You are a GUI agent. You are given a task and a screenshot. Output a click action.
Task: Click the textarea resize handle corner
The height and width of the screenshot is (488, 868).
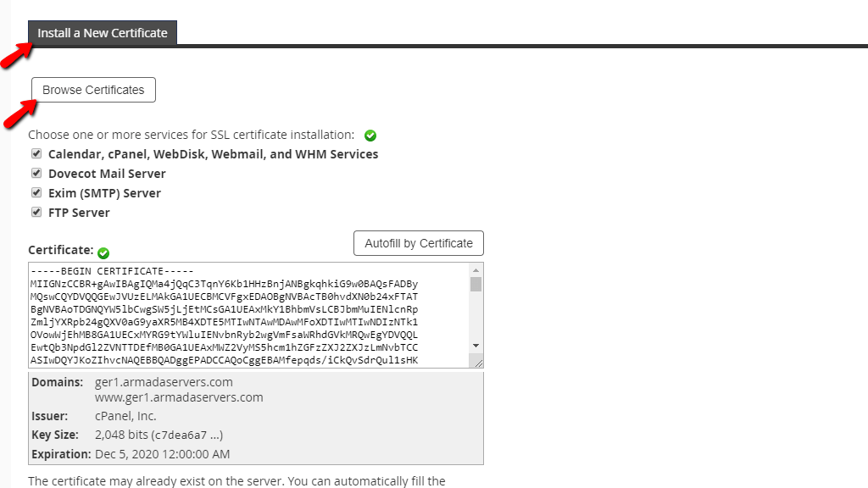click(479, 363)
